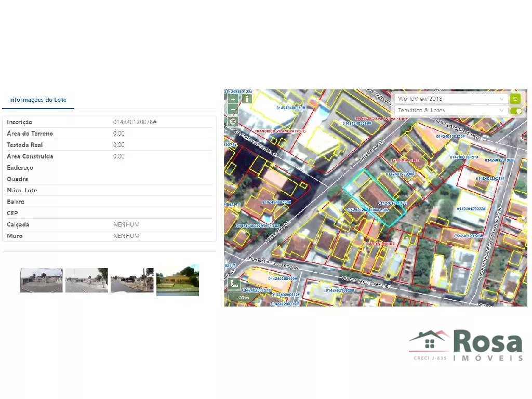This screenshot has height=399, width=532.
Task: Open the measurement tool on the map
Action: click(x=234, y=284)
